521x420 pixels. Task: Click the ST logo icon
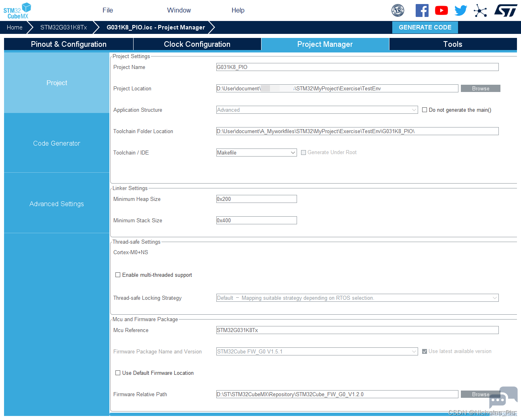point(506,10)
